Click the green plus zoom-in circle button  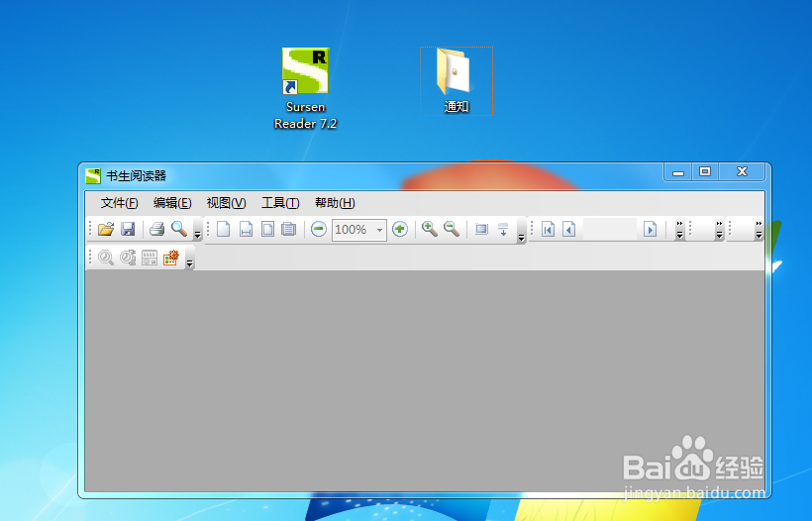point(400,229)
